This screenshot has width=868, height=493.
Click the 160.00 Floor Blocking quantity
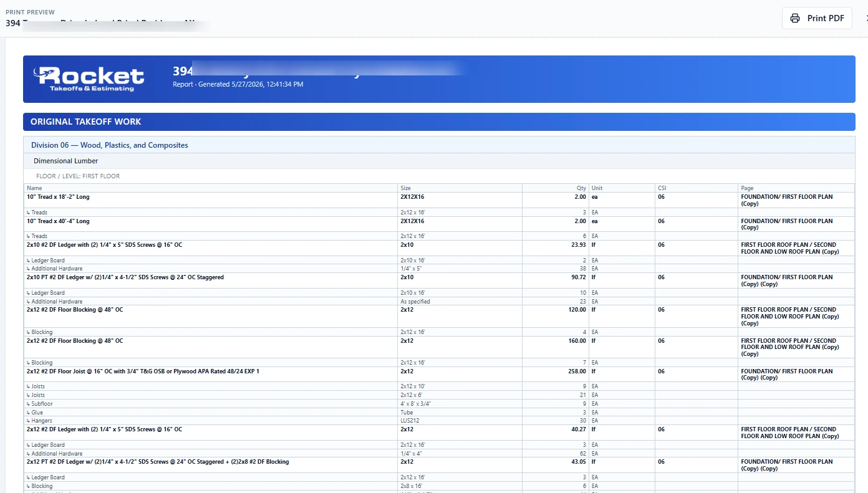tap(577, 341)
